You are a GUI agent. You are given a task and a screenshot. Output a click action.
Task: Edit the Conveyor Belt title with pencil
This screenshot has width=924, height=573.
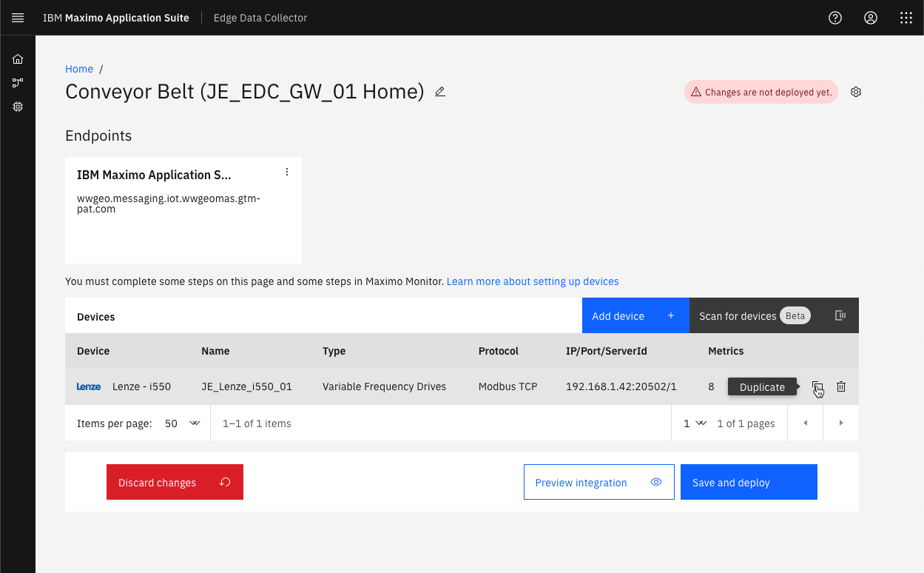click(x=440, y=92)
